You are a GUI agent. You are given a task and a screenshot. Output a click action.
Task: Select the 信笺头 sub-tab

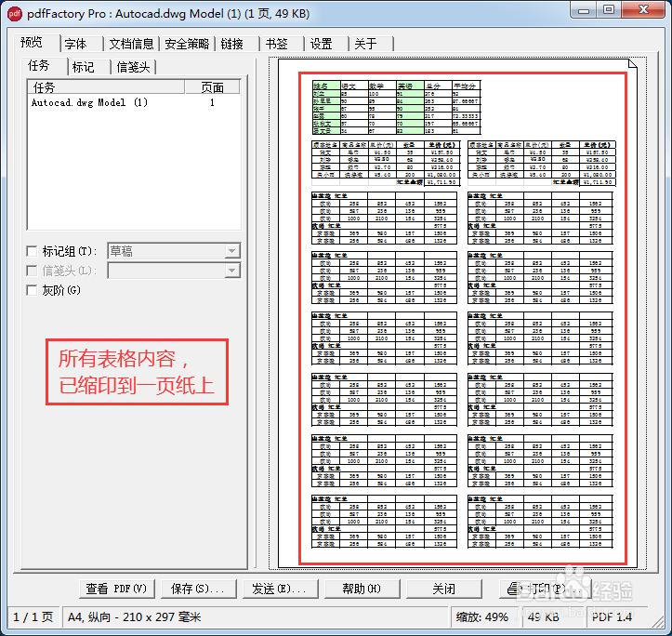tap(133, 67)
